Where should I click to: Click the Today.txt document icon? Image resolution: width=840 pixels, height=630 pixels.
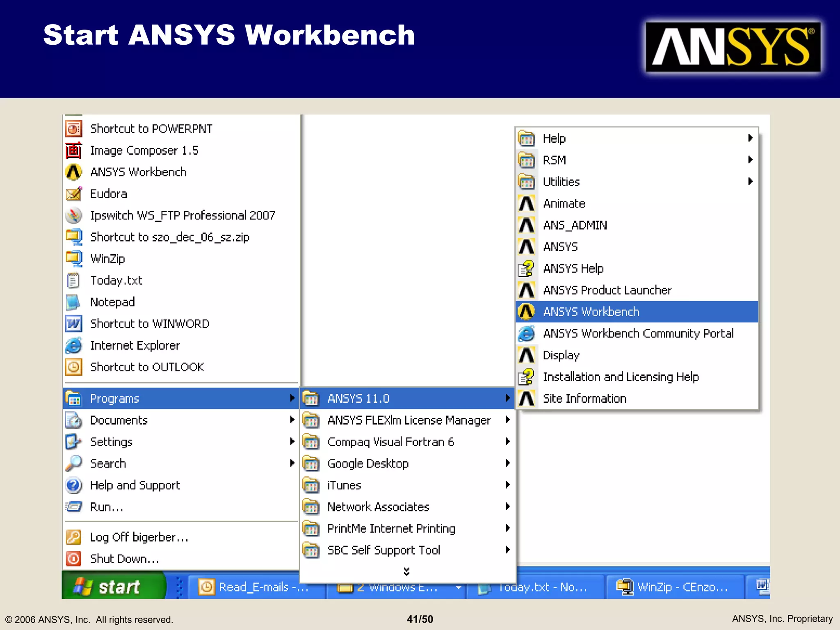coord(74,281)
